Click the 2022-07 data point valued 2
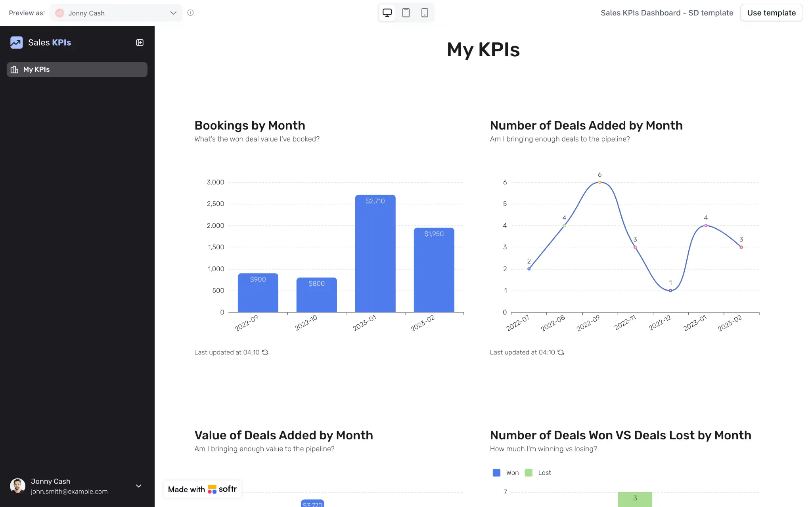The width and height of the screenshot is (812, 507). (529, 269)
